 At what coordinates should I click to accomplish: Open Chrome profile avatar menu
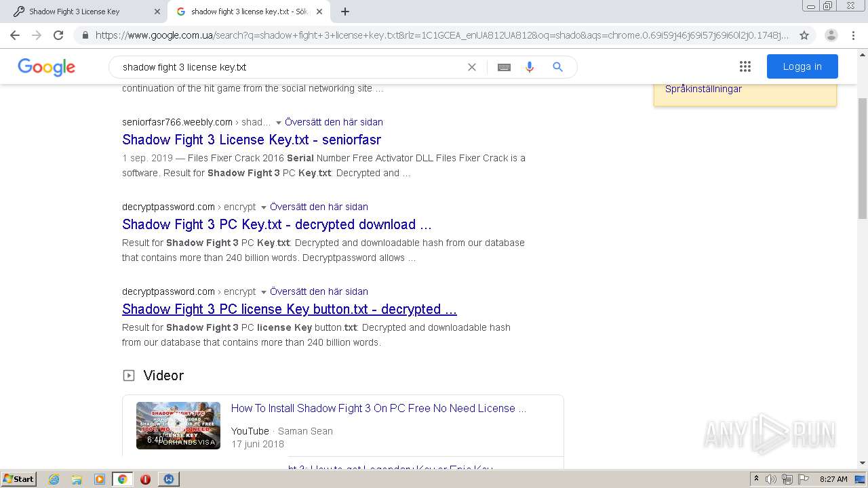pos(831,35)
